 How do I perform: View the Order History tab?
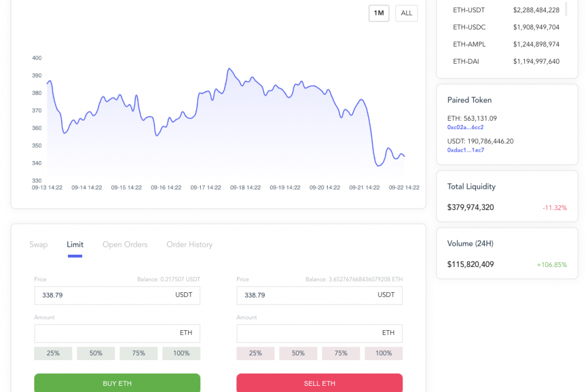pos(189,244)
